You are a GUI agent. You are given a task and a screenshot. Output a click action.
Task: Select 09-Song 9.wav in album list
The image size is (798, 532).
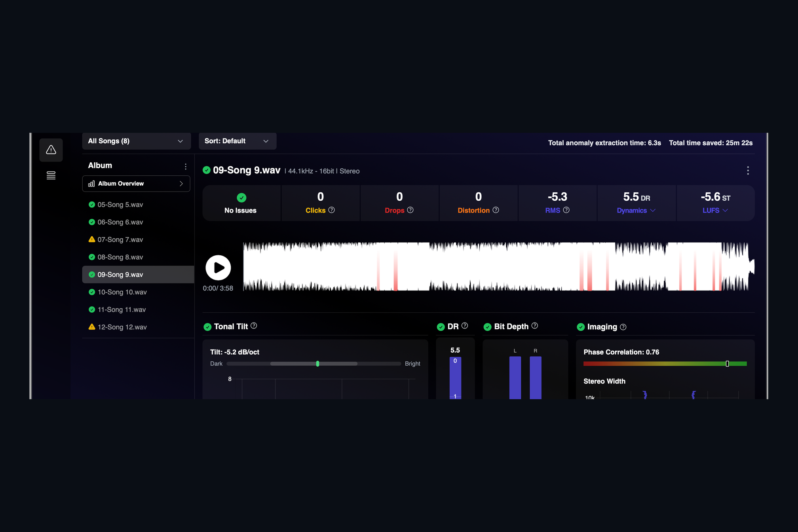(x=138, y=274)
